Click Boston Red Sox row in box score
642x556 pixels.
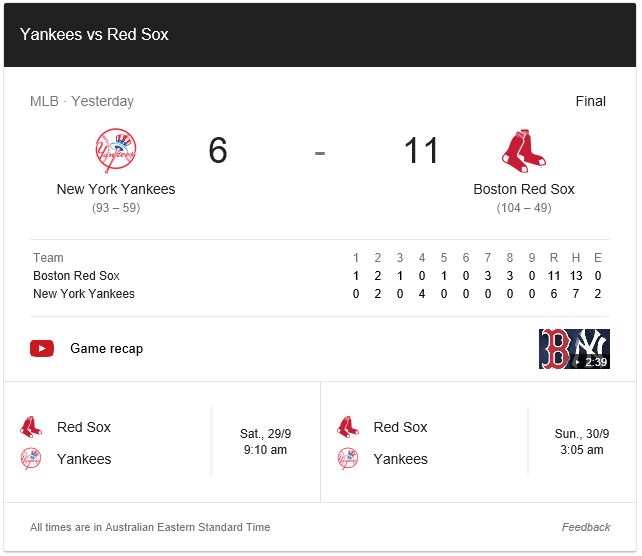coord(319,276)
